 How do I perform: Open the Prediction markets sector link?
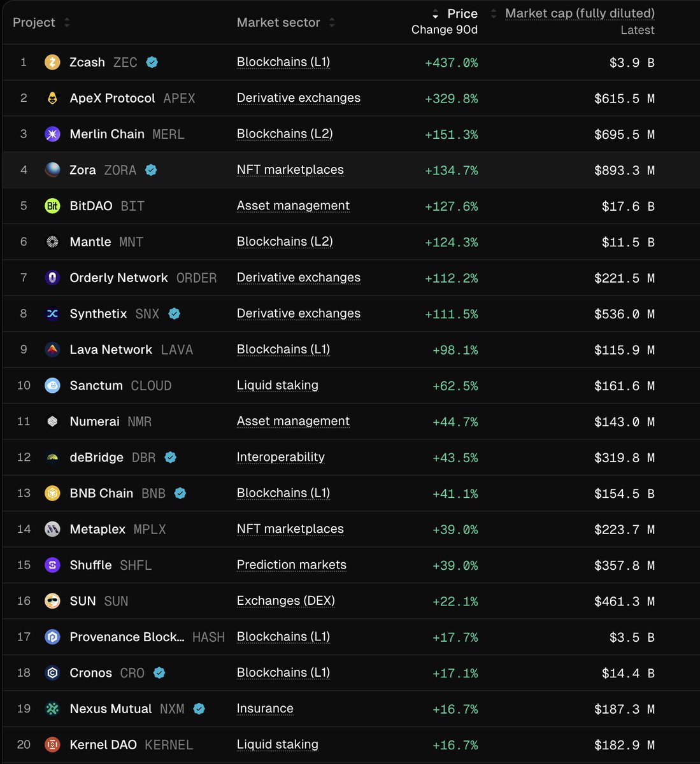tap(291, 565)
